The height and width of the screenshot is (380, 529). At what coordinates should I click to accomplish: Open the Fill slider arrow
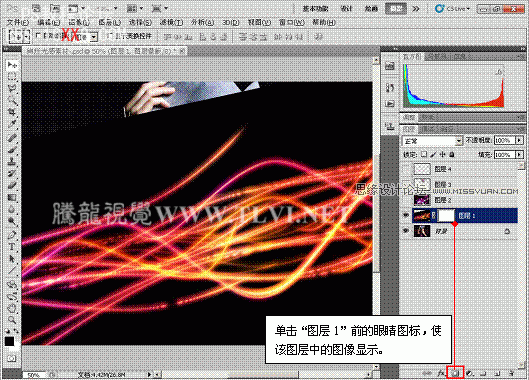coord(519,155)
